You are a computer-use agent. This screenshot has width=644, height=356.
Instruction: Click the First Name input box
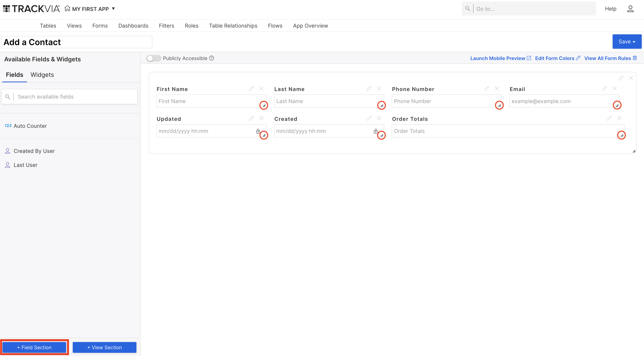(211, 101)
